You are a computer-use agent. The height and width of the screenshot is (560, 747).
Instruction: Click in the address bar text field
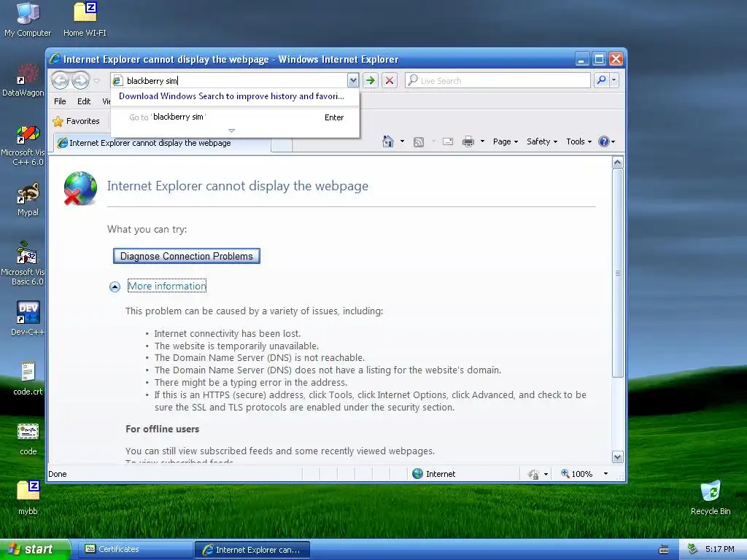pyautogui.click(x=236, y=81)
